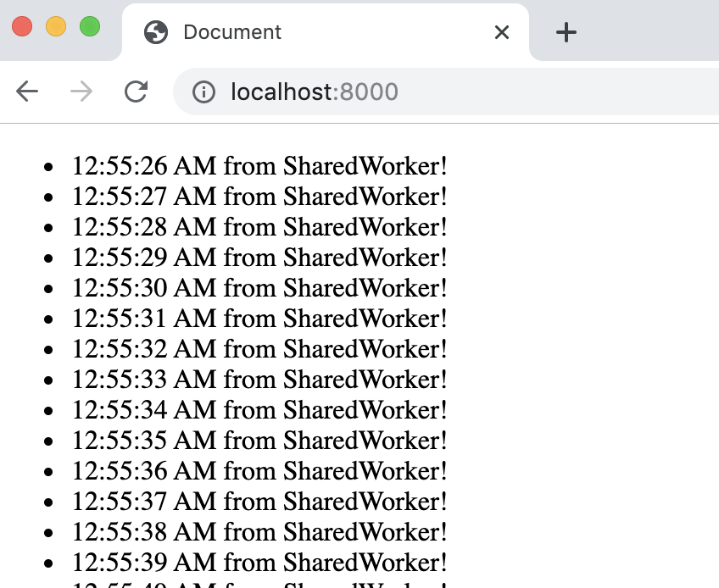The width and height of the screenshot is (719, 588).
Task: Click the 12:55:26 AM from SharedWorker! entry
Action: (259, 166)
